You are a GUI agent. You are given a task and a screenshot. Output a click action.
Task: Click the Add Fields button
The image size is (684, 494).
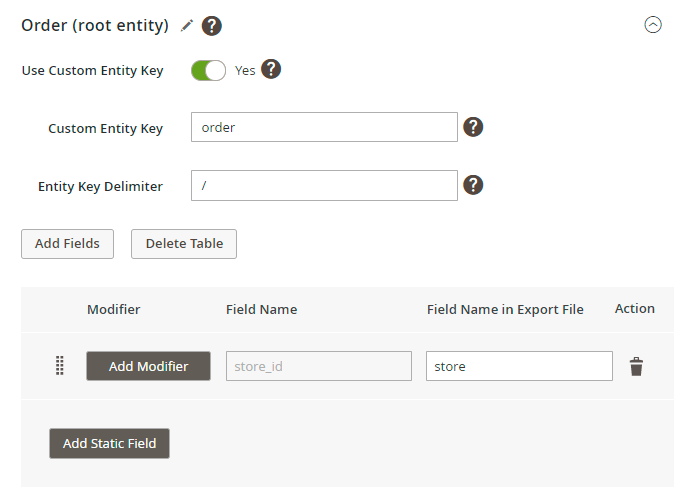click(x=67, y=244)
